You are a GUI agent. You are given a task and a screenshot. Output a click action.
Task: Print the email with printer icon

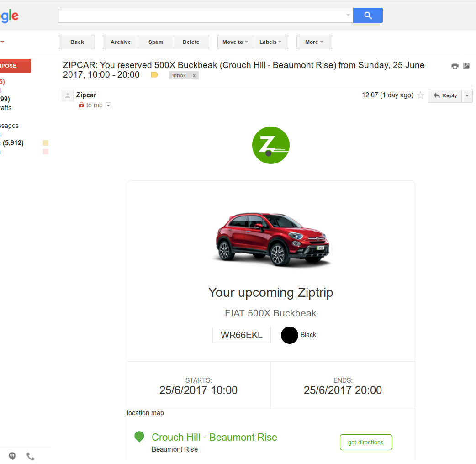(x=455, y=66)
